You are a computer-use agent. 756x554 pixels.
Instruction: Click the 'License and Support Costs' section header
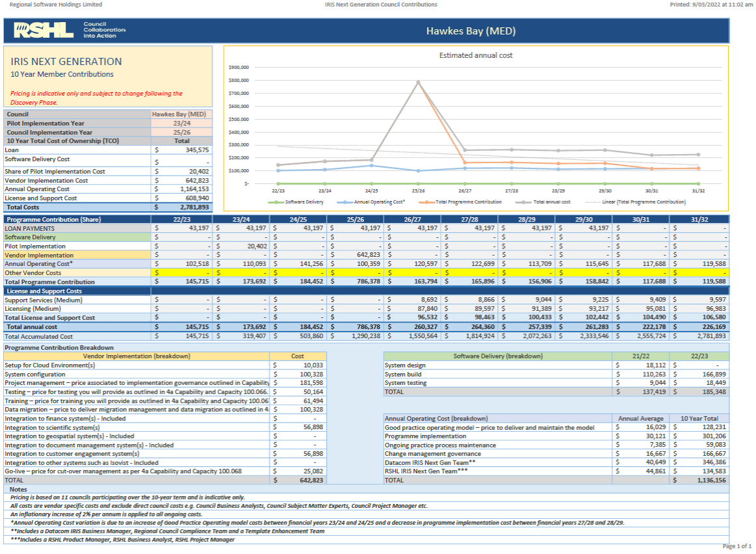pos(44,291)
